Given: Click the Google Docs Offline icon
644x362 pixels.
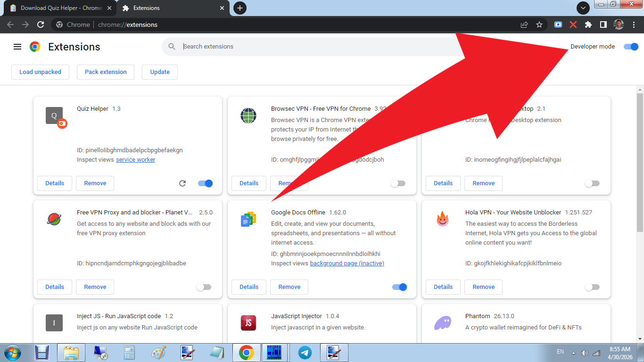Looking at the screenshot, I should pyautogui.click(x=248, y=219).
